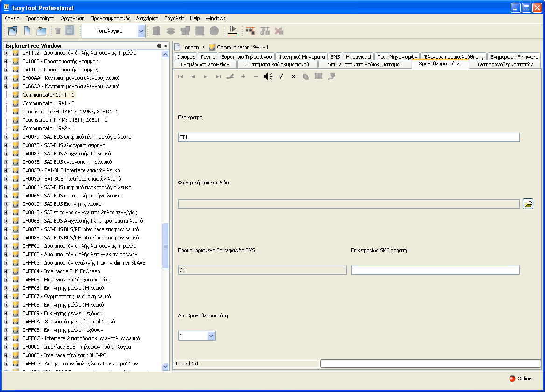Click the tree scrollbar down arrow

[166, 366]
